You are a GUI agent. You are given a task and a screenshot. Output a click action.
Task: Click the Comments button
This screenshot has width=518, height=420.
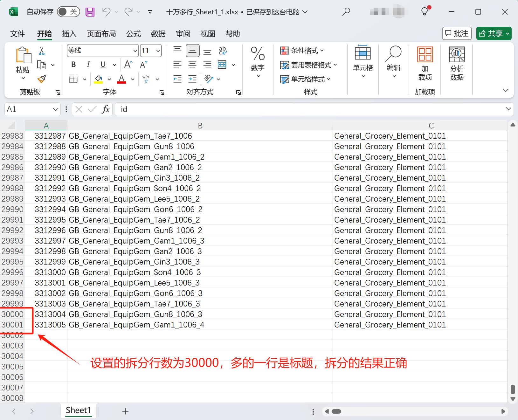coord(457,33)
